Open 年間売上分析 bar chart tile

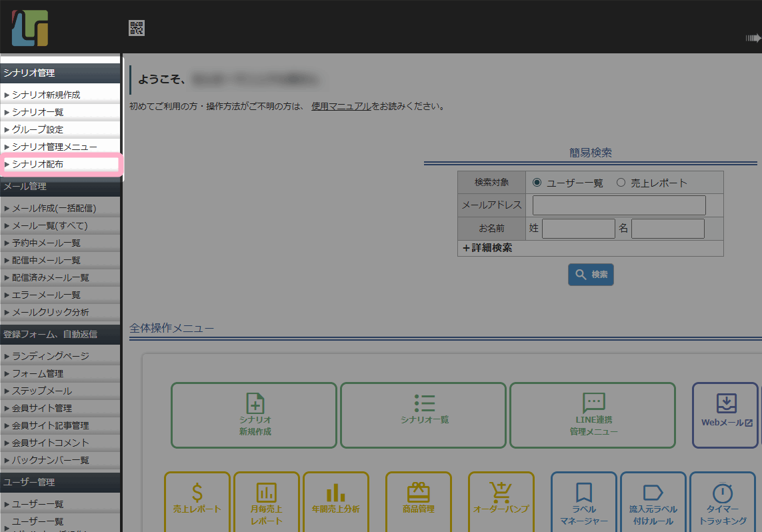[x=335, y=501]
